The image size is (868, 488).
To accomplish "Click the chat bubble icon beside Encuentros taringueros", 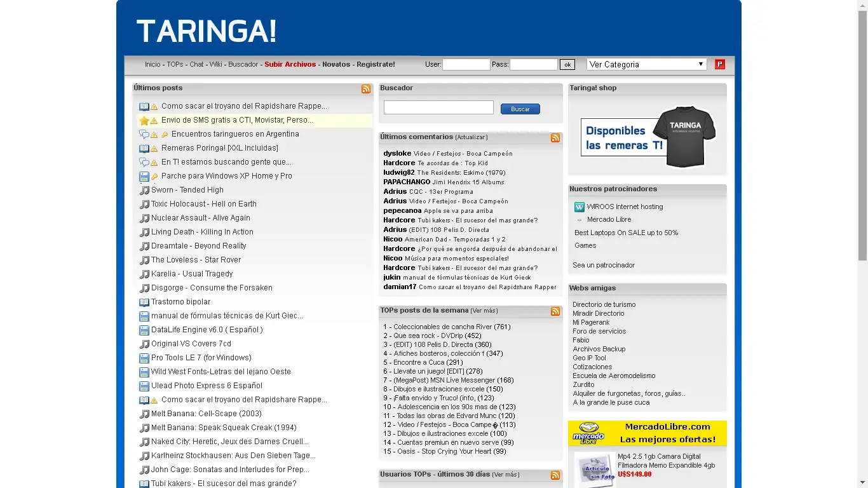I will click(144, 135).
